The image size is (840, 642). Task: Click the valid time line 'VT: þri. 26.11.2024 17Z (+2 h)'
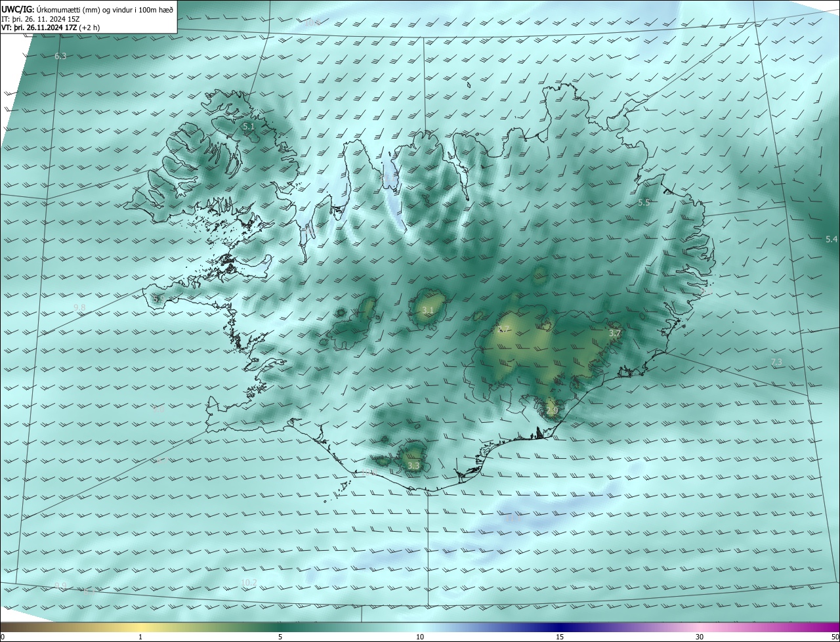click(x=51, y=28)
